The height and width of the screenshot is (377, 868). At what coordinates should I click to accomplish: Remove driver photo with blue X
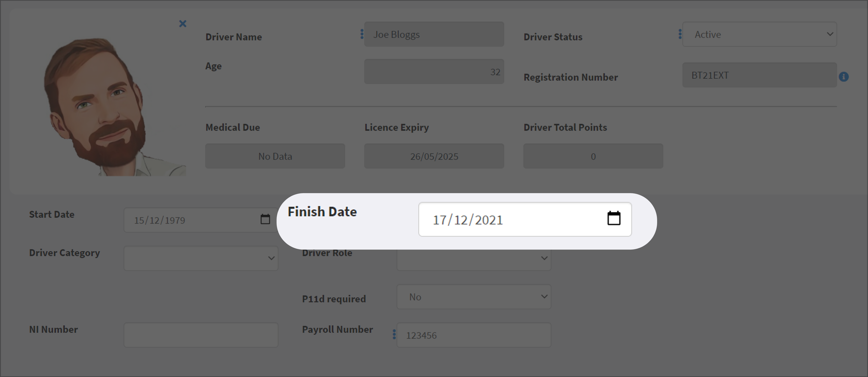tap(183, 24)
